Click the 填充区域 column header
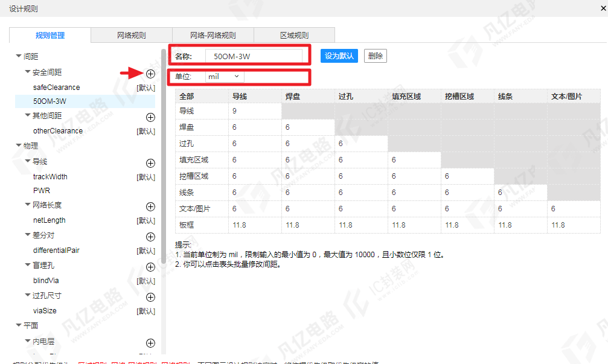The image size is (608, 364). coord(415,96)
